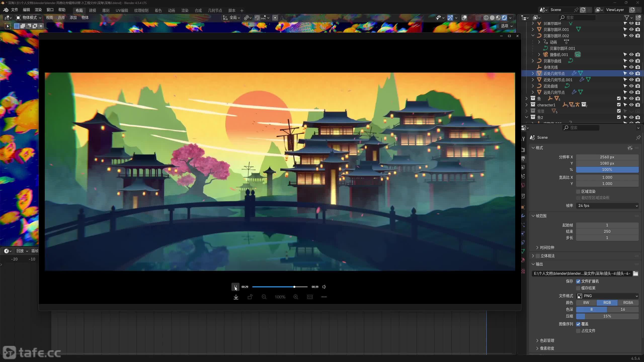Click the actual size 1:1 icon
The width and height of the screenshot is (644, 362).
[310, 297]
